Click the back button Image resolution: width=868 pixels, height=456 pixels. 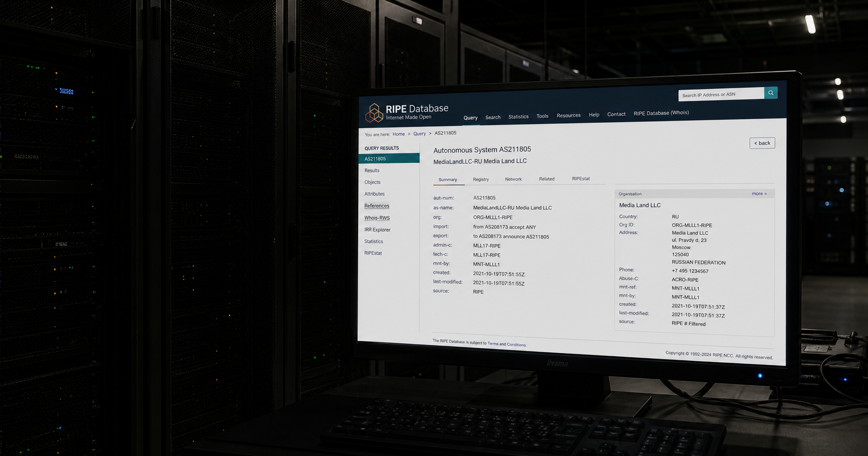[x=762, y=143]
